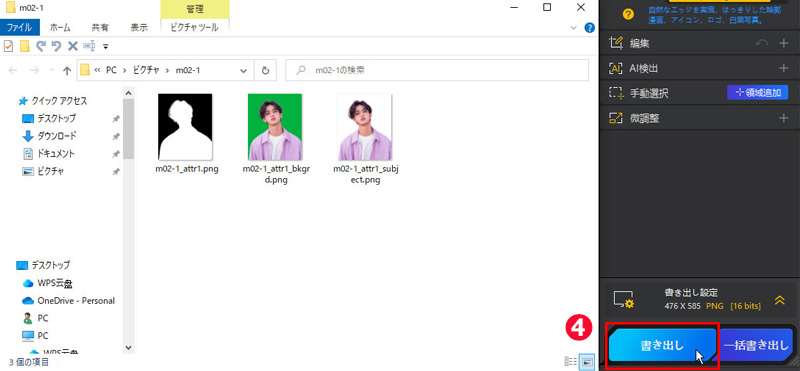Go up one folder level arrow
Screen dimensions: 800x371
point(66,71)
